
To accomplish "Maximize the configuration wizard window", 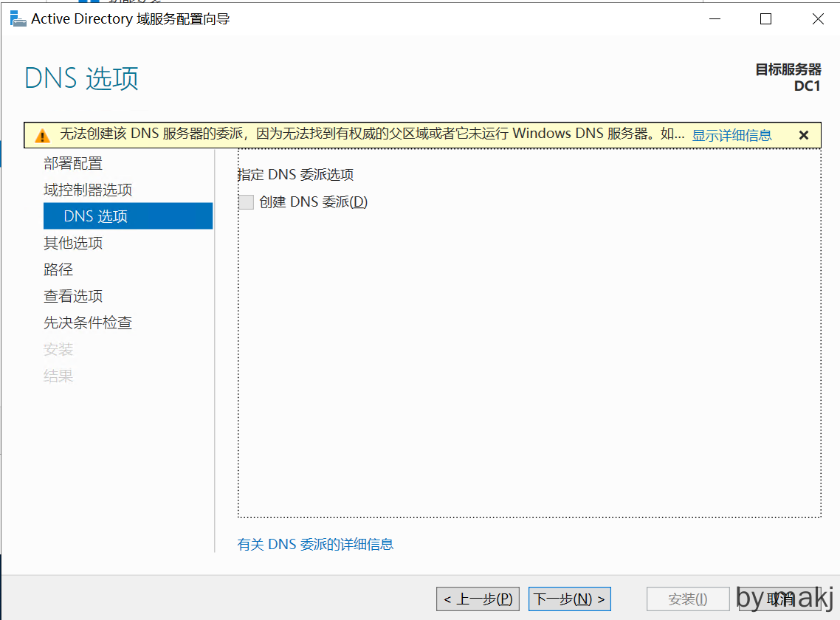I will [765, 19].
